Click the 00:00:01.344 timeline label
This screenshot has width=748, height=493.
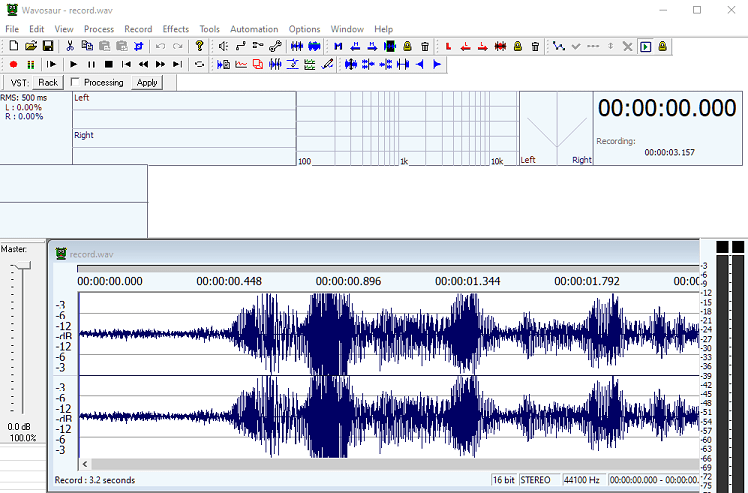[468, 281]
